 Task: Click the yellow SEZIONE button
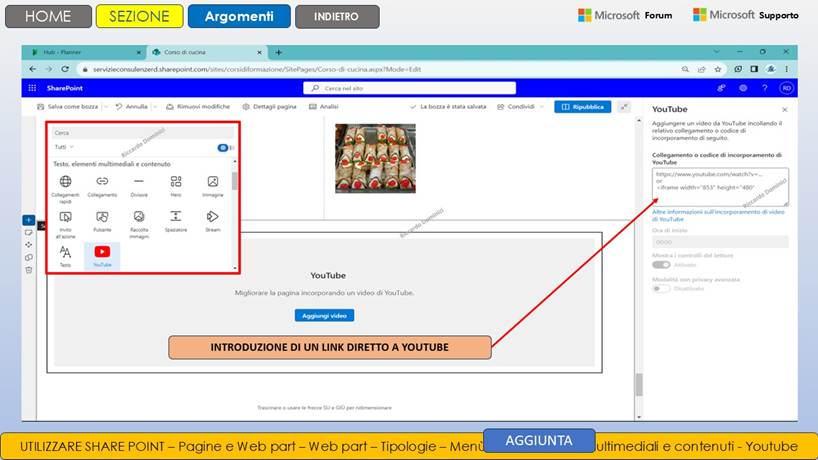[x=139, y=16]
